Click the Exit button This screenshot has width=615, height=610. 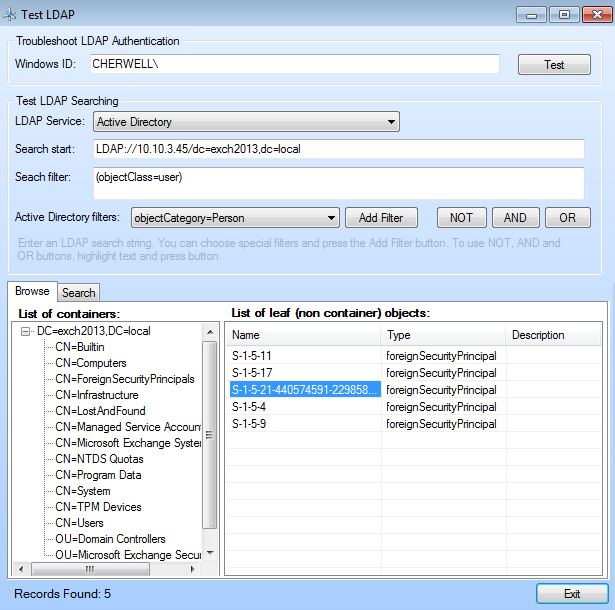(x=571, y=593)
